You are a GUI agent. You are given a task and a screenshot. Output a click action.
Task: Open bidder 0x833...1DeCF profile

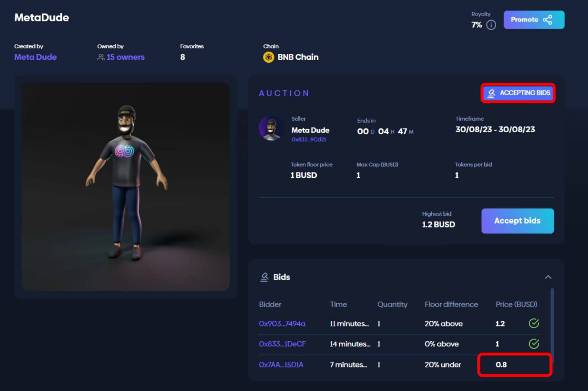(282, 344)
